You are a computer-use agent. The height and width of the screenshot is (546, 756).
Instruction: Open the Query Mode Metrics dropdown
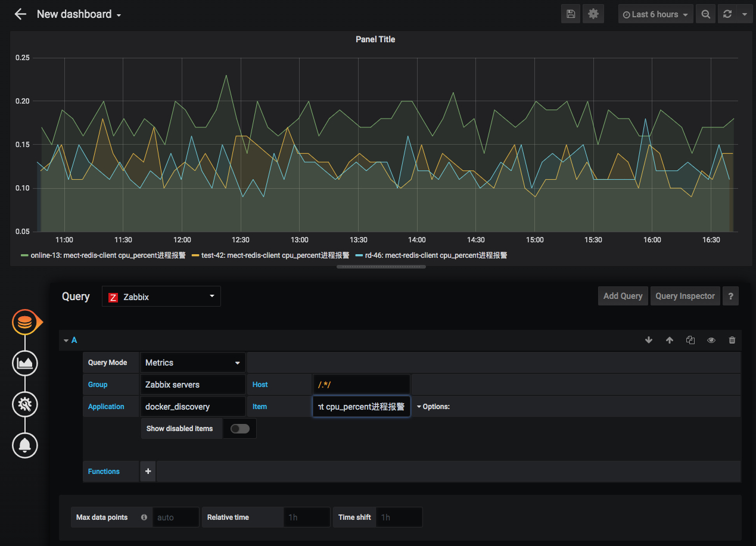pyautogui.click(x=193, y=363)
